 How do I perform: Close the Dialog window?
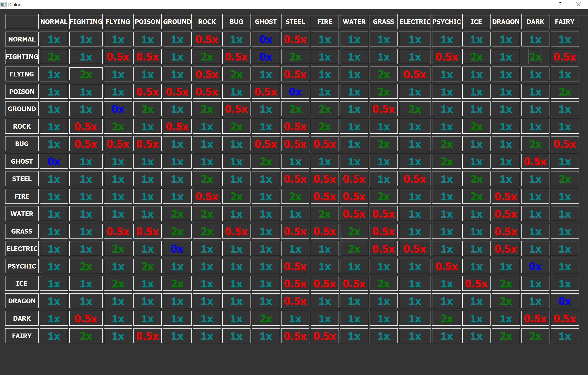click(578, 4)
